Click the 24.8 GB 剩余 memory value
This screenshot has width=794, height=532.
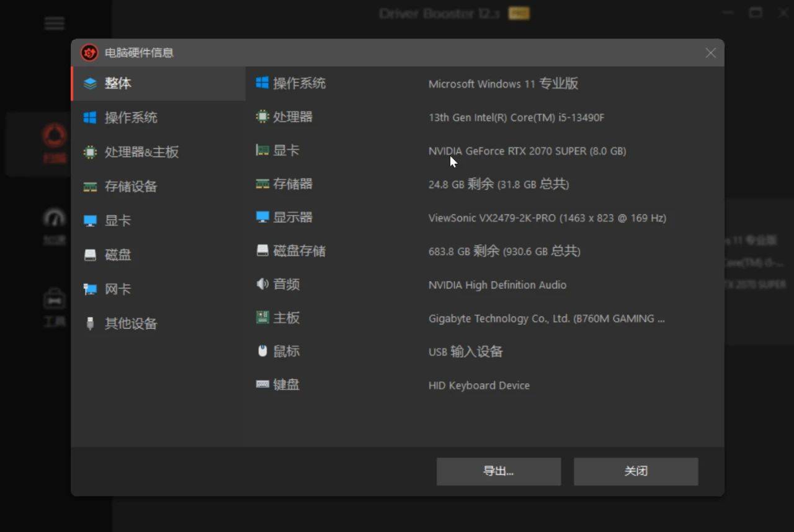499,184
